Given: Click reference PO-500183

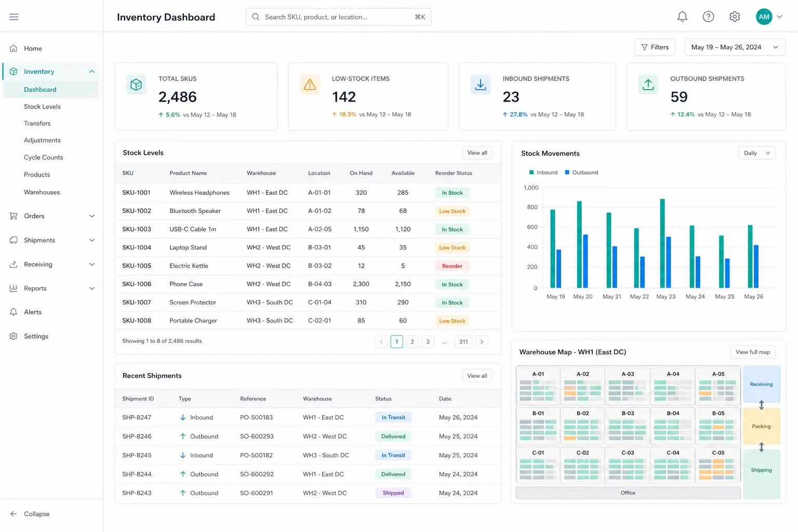Looking at the screenshot, I should coord(256,418).
